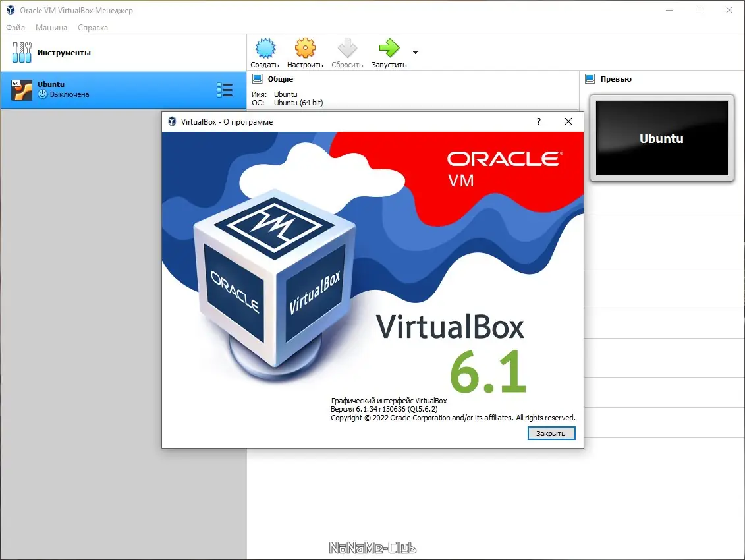745x560 pixels.
Task: Click the Общие section header
Action: [x=281, y=79]
